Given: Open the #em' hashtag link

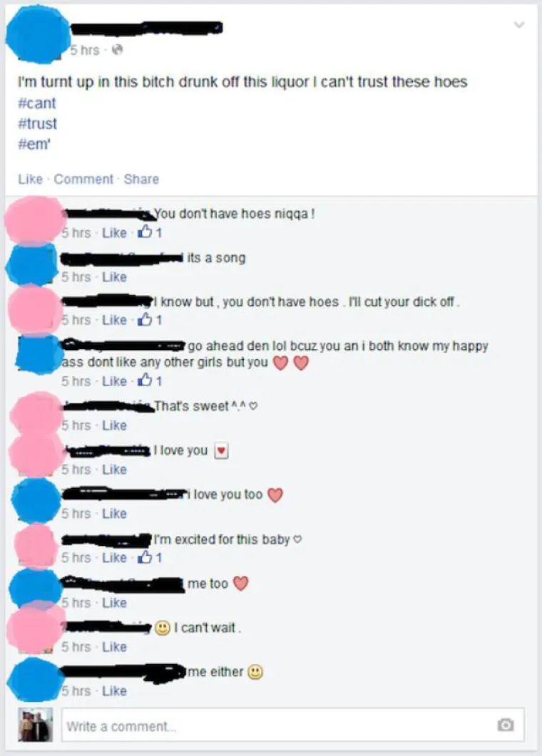Looking at the screenshot, I should pyautogui.click(x=34, y=144).
